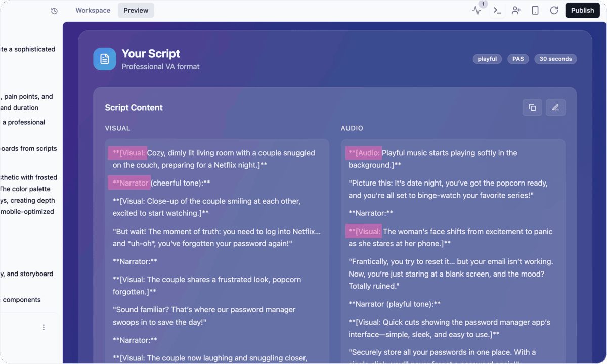Click the '**Narrator (playful tone):**' line
This screenshot has height=364, width=607.
point(395,304)
